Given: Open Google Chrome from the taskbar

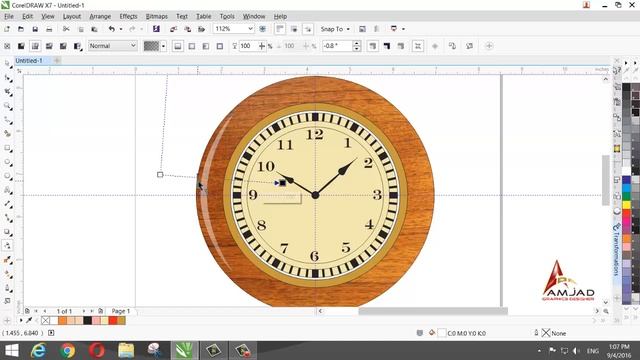Looking at the screenshot, I should tap(67, 351).
